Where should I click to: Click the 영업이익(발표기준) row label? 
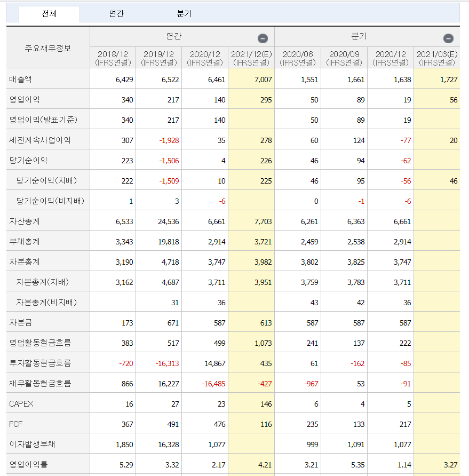pyautogui.click(x=43, y=120)
